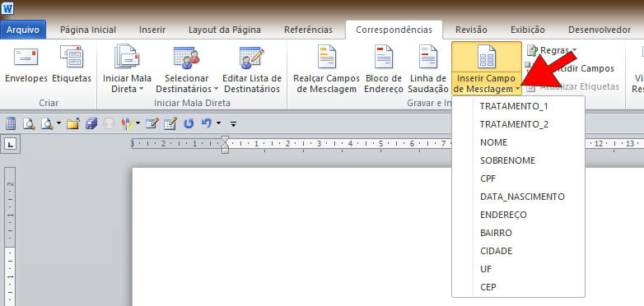Toggle Realçar Campos de Mesclagem
The width and height of the screenshot is (644, 306).
(x=326, y=69)
